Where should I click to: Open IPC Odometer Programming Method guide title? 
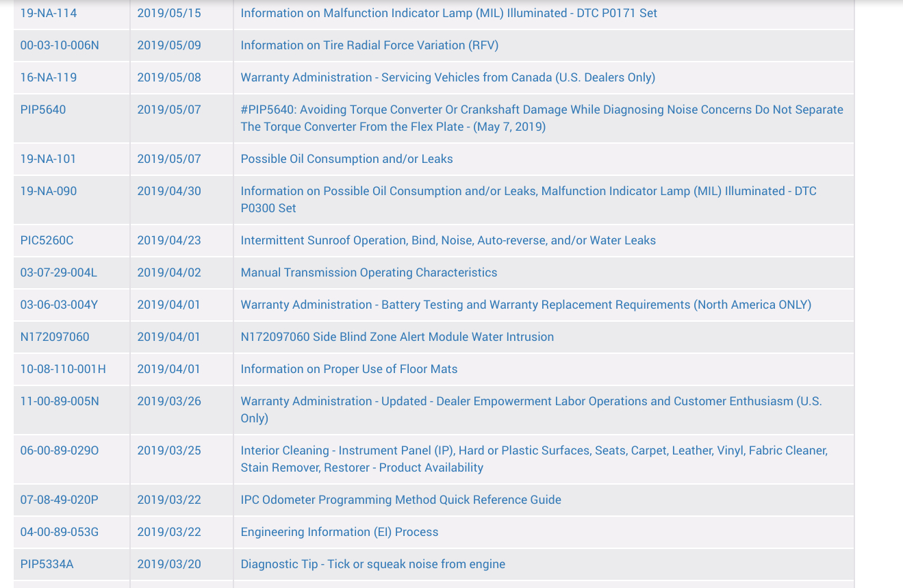click(401, 500)
